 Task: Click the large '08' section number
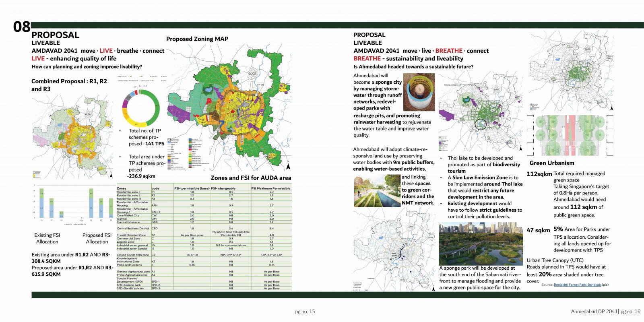point(22,27)
